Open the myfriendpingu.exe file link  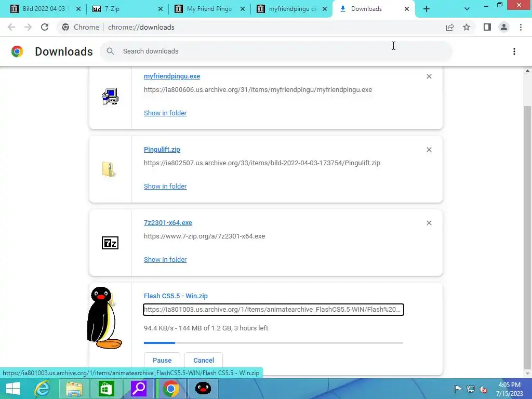point(172,76)
